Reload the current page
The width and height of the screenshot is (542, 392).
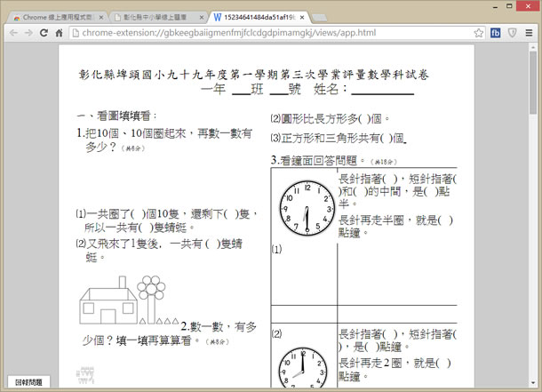44,33
